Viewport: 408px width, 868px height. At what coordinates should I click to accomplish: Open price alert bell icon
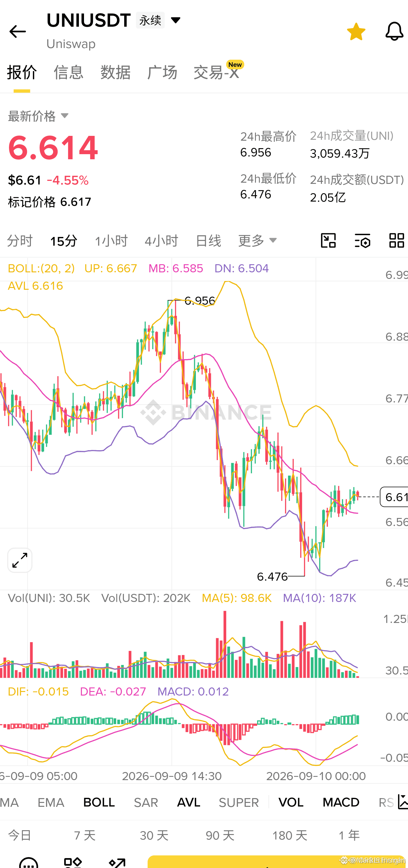pos(394,32)
